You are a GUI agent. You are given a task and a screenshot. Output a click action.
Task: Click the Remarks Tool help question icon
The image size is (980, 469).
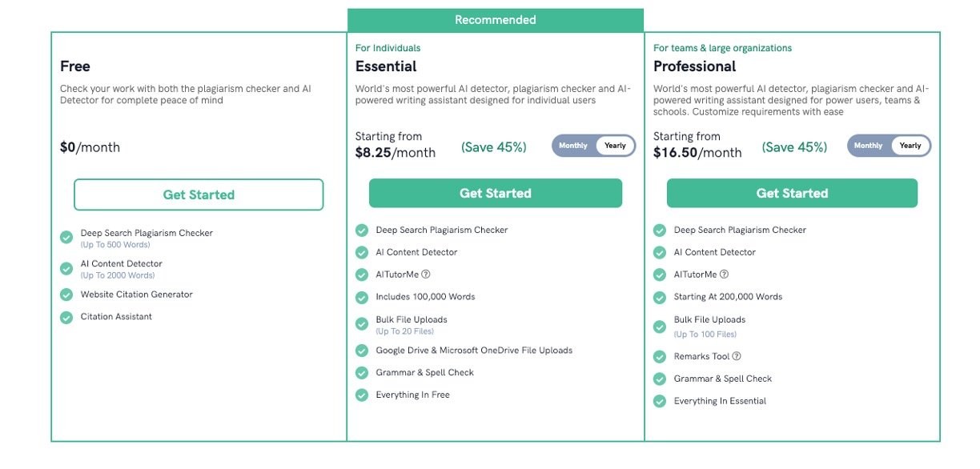click(737, 356)
